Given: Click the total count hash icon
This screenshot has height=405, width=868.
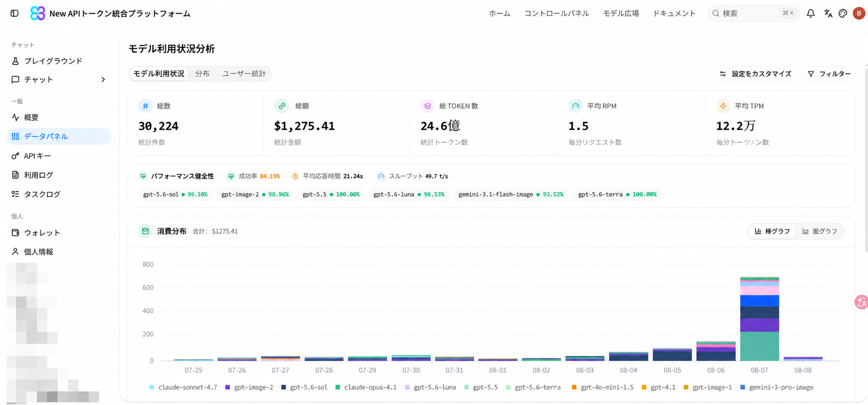Looking at the screenshot, I should tap(145, 106).
